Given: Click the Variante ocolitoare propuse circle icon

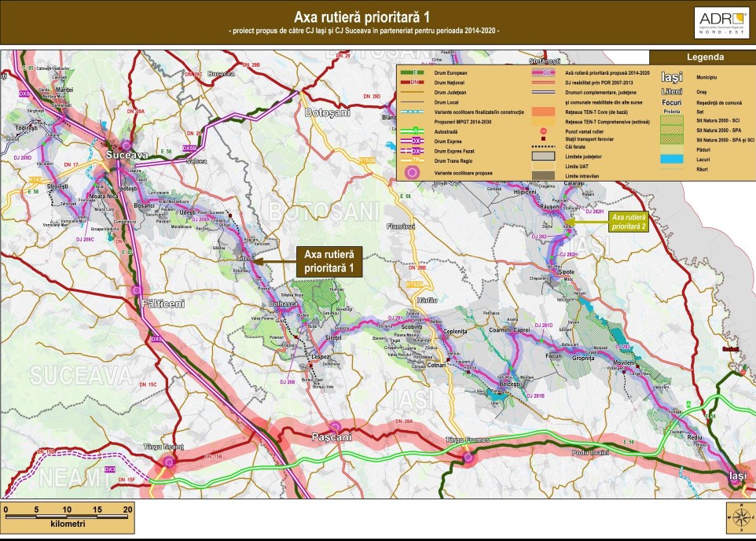Looking at the screenshot, I should click(x=413, y=172).
